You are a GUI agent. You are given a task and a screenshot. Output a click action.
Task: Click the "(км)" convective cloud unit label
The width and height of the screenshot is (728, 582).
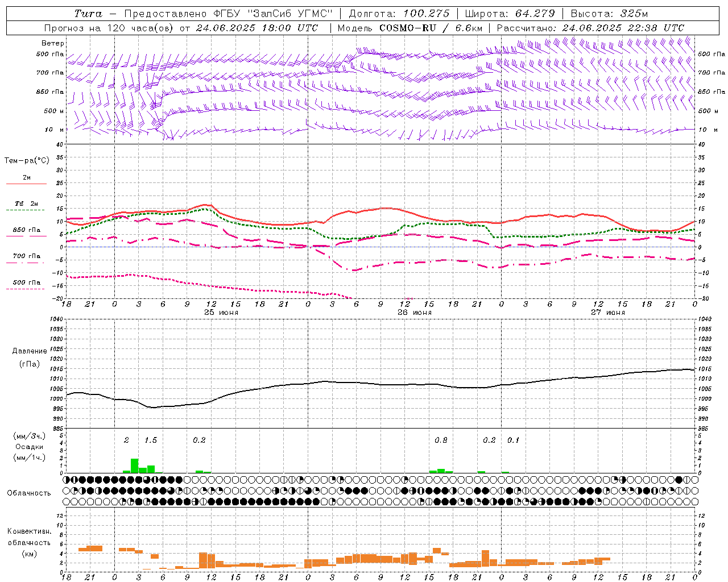[x=29, y=554]
